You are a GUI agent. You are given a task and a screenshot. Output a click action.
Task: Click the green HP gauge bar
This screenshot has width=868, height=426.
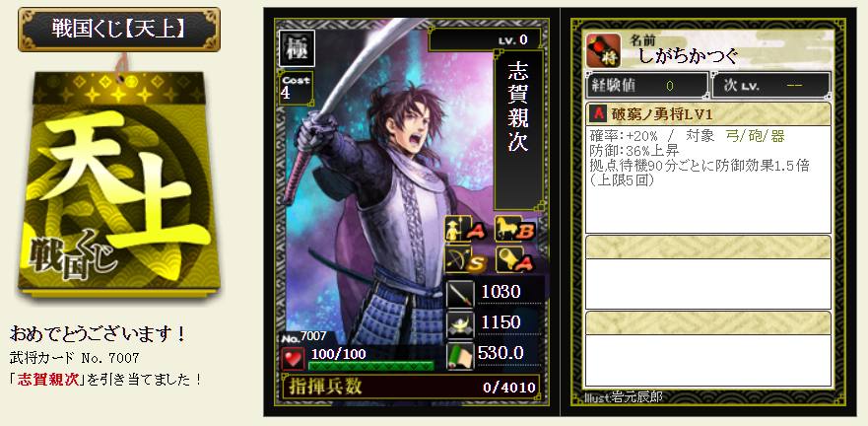tap(370, 366)
